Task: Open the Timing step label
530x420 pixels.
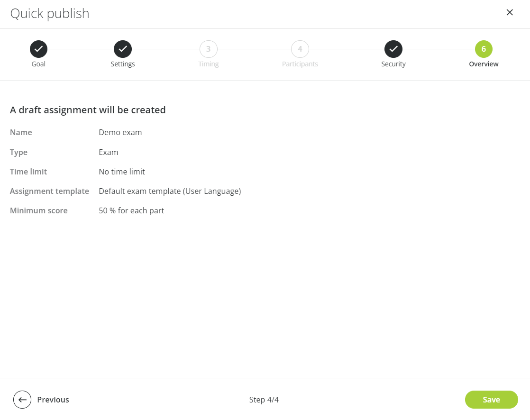Action: pyautogui.click(x=209, y=64)
